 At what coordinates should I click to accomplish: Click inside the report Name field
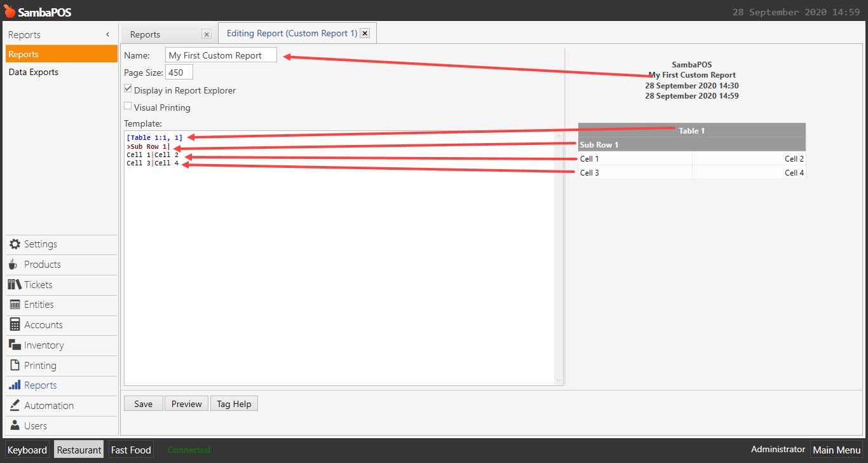(x=220, y=55)
